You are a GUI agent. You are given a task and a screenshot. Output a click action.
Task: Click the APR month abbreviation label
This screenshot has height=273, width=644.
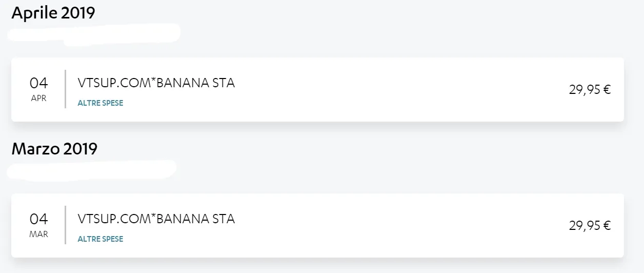pyautogui.click(x=39, y=99)
